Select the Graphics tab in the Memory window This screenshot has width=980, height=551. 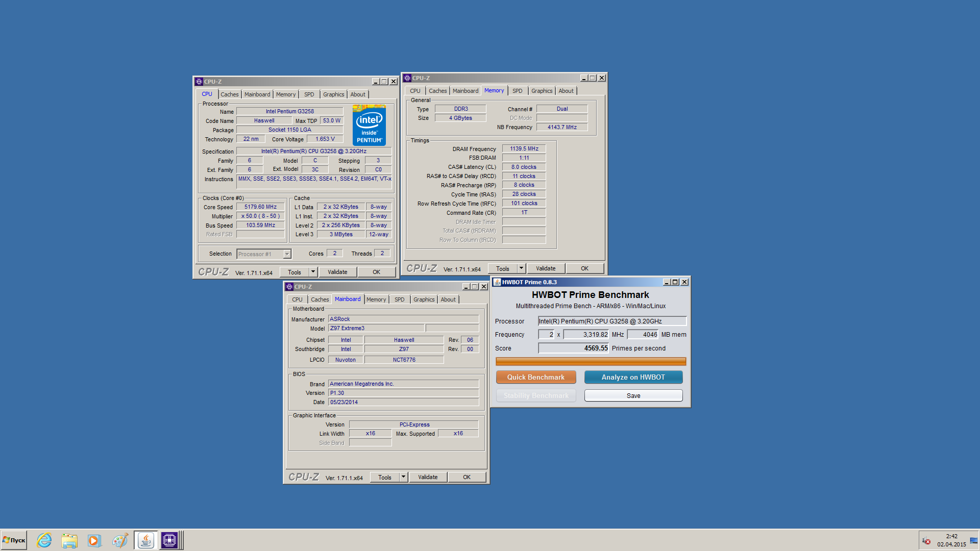click(x=542, y=91)
